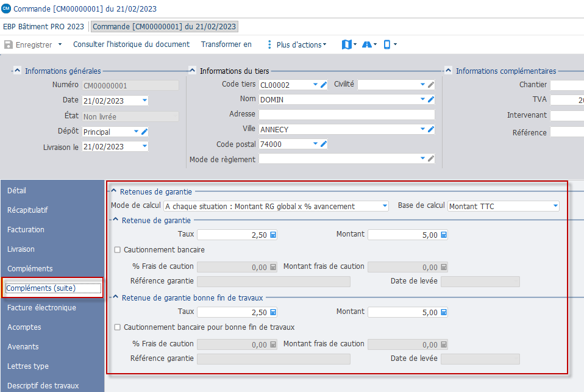Open the Code tiers dropdown arrow
The height and width of the screenshot is (392, 584).
click(315, 85)
